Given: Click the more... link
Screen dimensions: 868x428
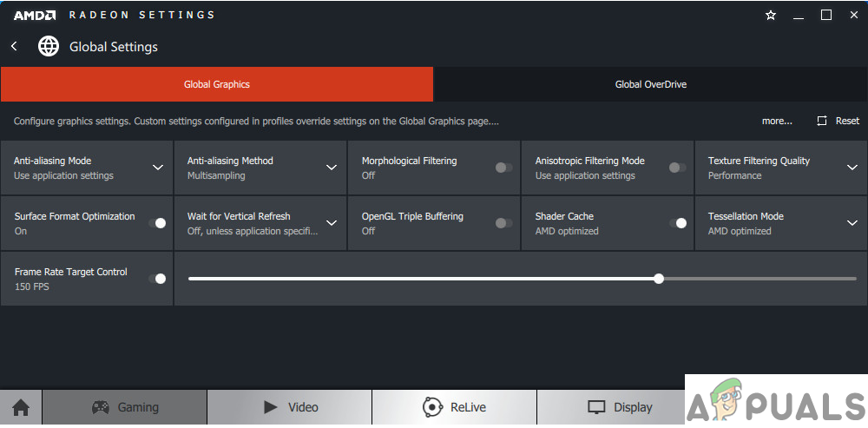Looking at the screenshot, I should click(x=777, y=121).
